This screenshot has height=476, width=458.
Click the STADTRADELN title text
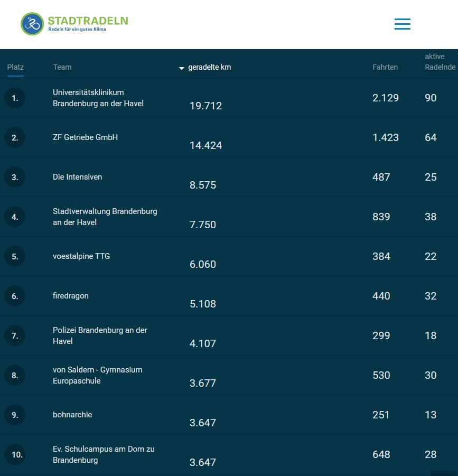point(88,21)
